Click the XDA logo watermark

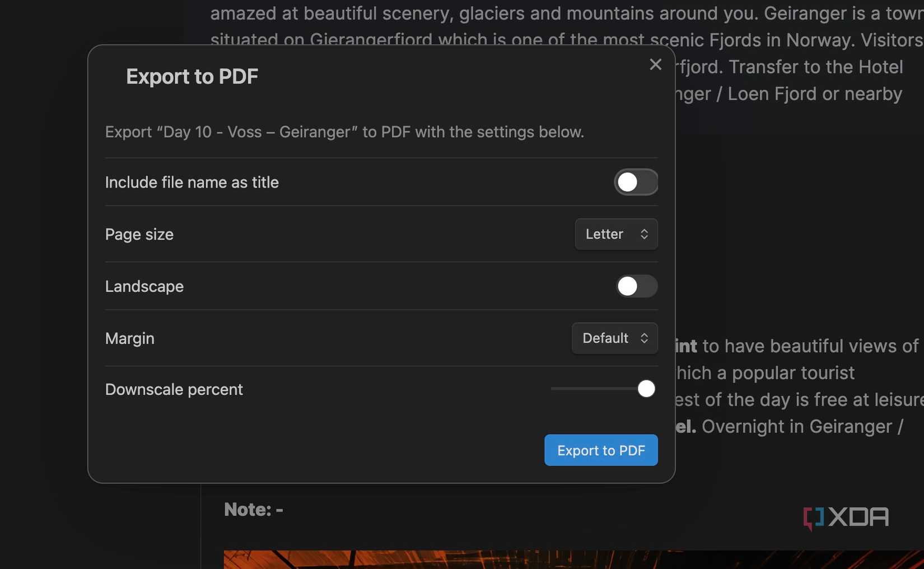(846, 517)
